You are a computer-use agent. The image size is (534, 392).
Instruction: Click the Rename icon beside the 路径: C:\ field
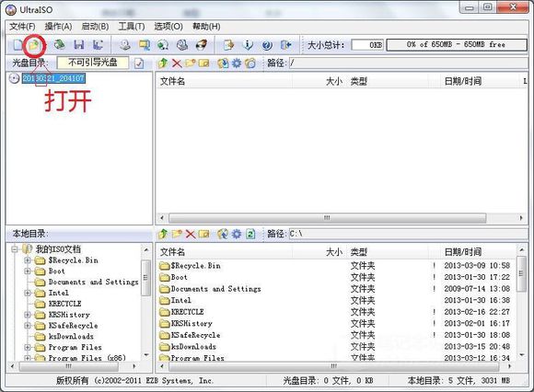pyautogui.click(x=203, y=234)
